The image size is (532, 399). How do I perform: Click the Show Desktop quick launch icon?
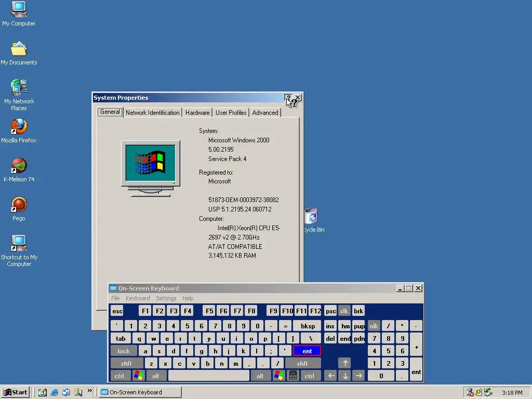tap(43, 392)
